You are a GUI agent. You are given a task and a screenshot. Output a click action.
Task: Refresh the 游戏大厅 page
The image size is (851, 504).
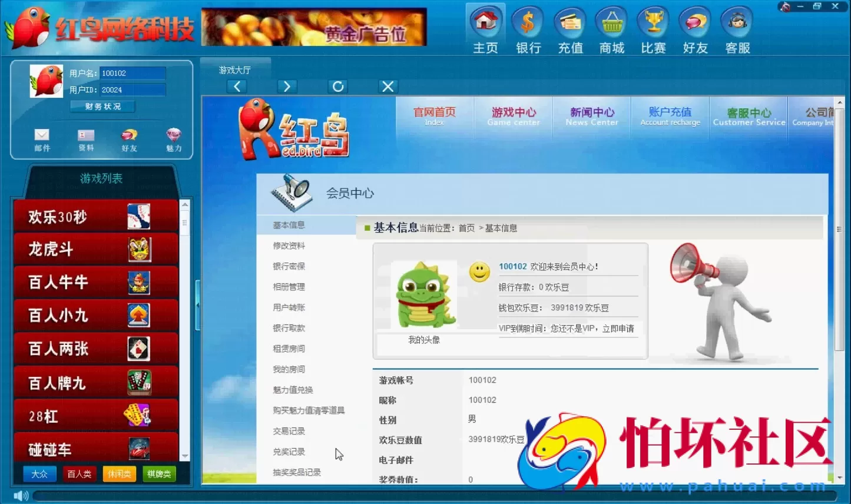(337, 86)
